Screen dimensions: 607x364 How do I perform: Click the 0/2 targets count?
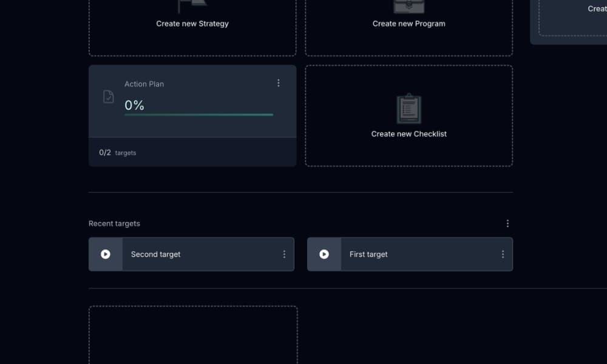(117, 153)
